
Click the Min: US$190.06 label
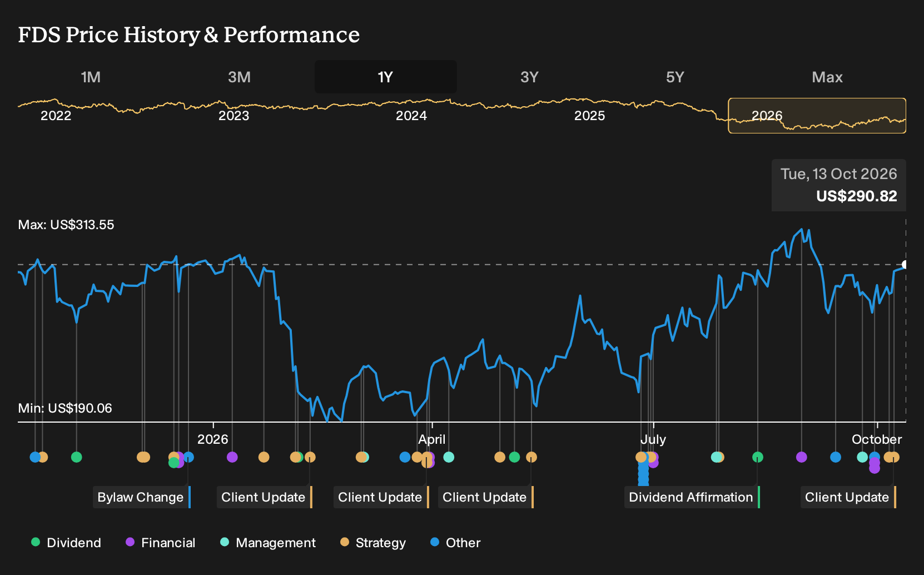click(65, 408)
